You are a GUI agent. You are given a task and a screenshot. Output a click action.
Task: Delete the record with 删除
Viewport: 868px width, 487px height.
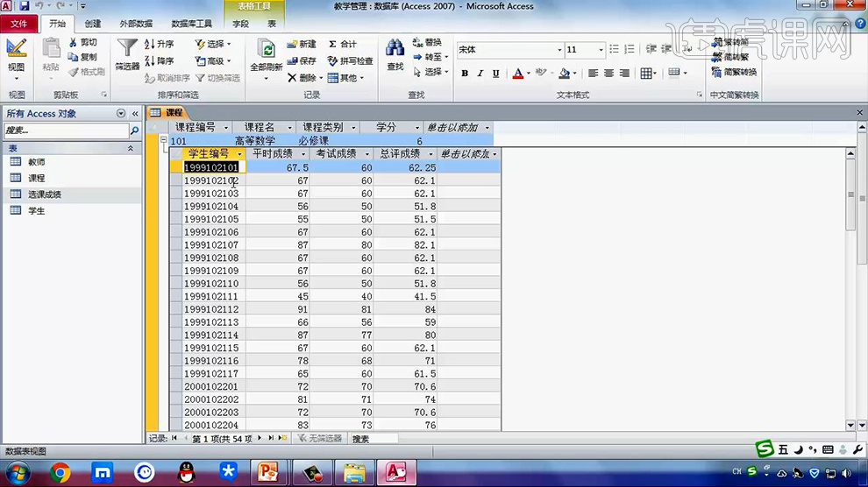coord(304,78)
